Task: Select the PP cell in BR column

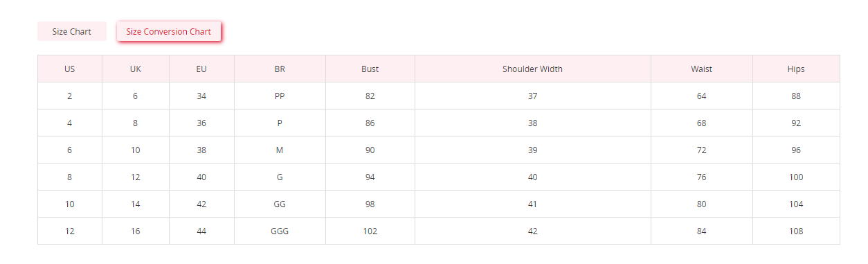Action: tap(280, 96)
